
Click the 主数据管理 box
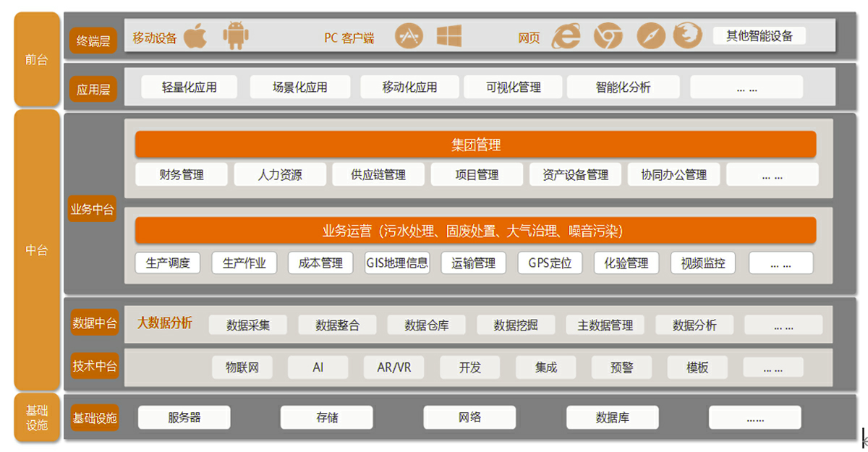pyautogui.click(x=605, y=325)
